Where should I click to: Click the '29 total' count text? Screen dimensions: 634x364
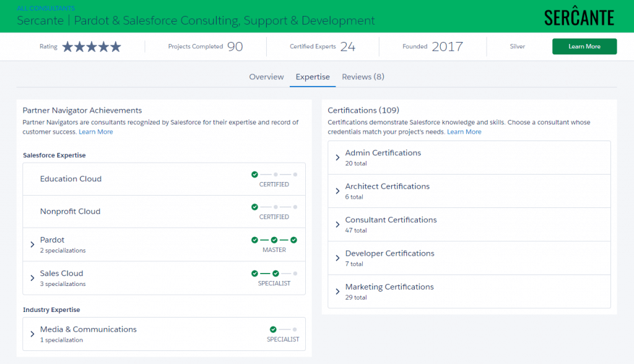coord(356,297)
